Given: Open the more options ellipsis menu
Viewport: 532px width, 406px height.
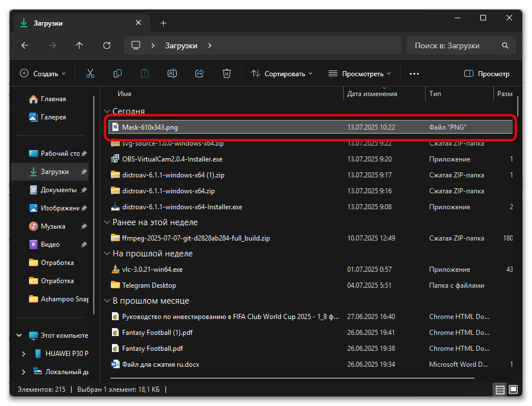Looking at the screenshot, I should [x=414, y=74].
